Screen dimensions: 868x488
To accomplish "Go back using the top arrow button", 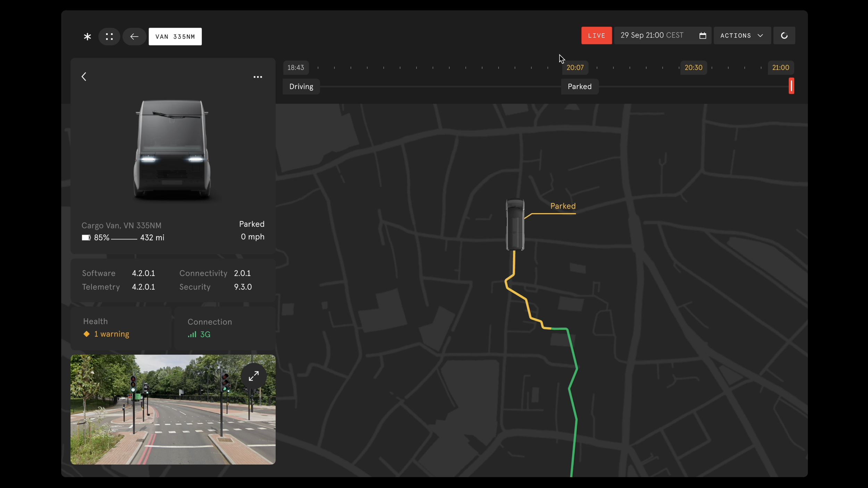I will click(134, 36).
